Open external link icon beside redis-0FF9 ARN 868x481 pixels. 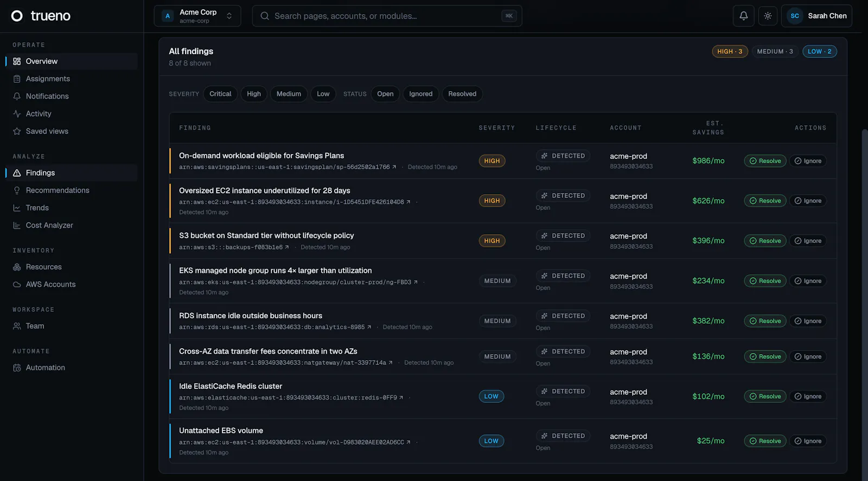click(401, 397)
